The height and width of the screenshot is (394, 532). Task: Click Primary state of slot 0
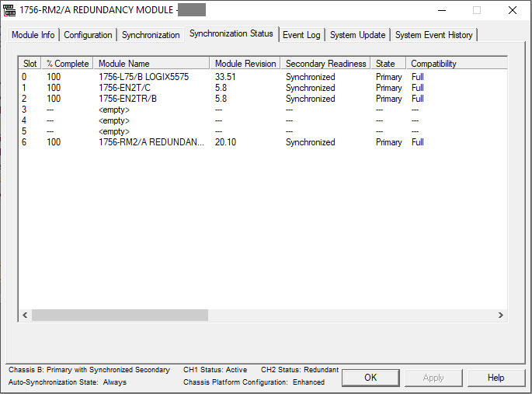coord(389,77)
